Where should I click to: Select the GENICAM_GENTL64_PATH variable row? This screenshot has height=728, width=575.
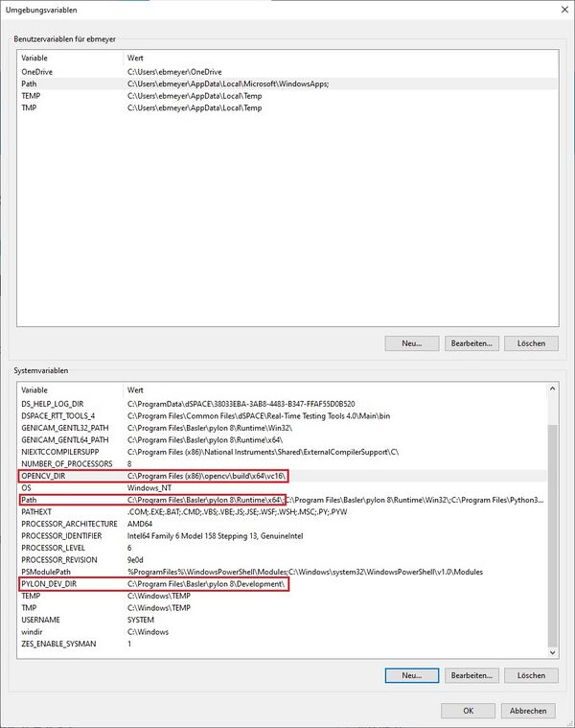click(x=63, y=440)
